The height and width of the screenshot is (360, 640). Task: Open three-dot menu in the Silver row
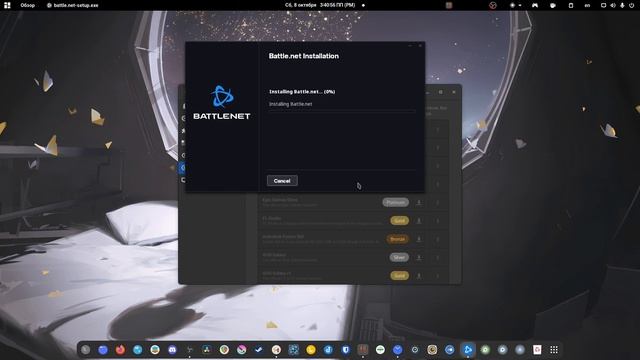click(x=438, y=258)
